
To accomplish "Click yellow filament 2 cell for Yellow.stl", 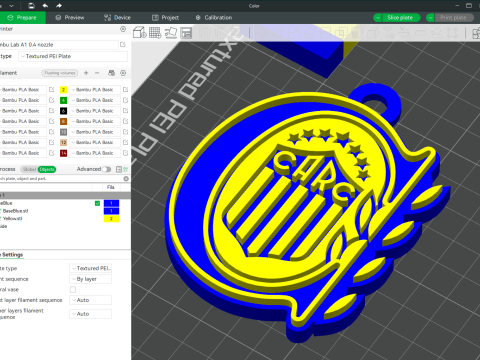I will (111, 219).
